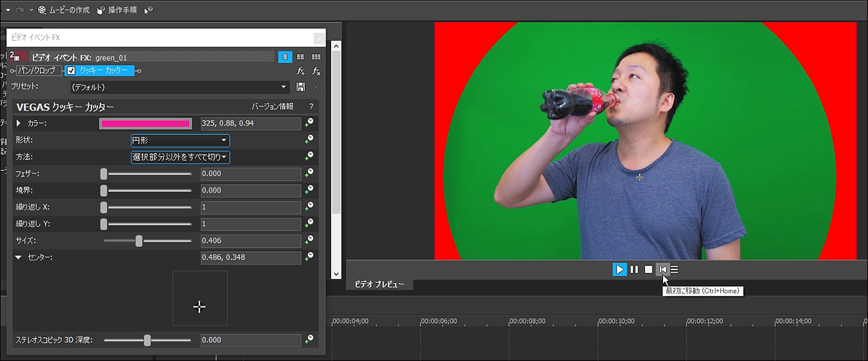Select the two-column layout icon in the FX window
868x361 pixels.
pyautogui.click(x=300, y=57)
